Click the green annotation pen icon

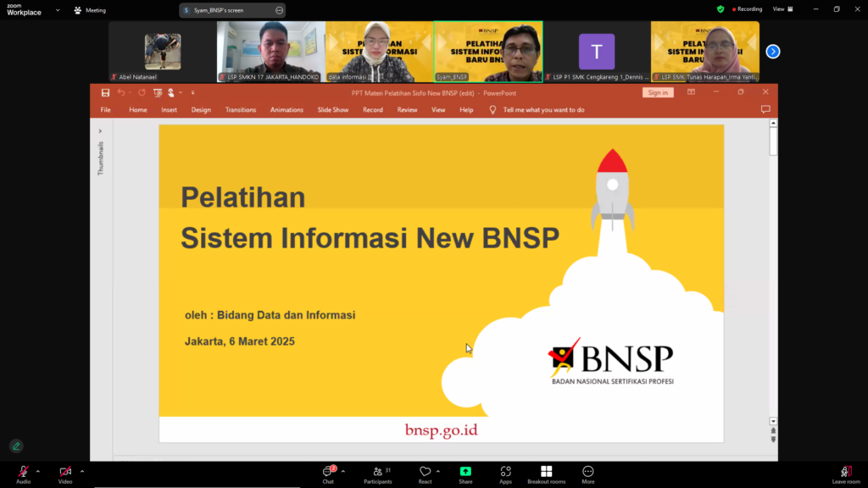[16, 446]
